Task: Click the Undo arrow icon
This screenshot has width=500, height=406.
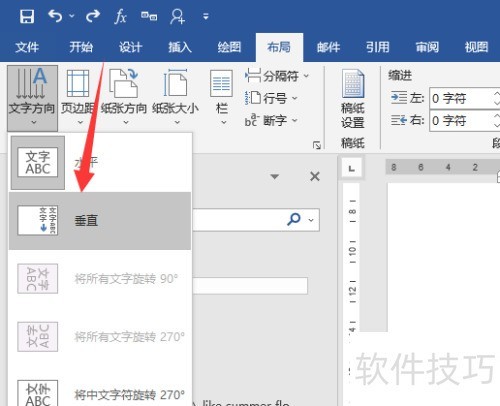Action: (55, 16)
